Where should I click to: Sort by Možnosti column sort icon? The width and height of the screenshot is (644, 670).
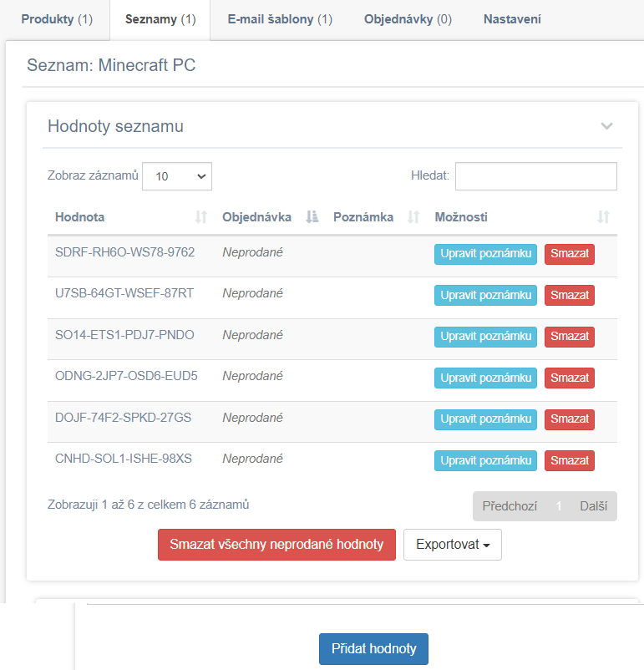[603, 217]
